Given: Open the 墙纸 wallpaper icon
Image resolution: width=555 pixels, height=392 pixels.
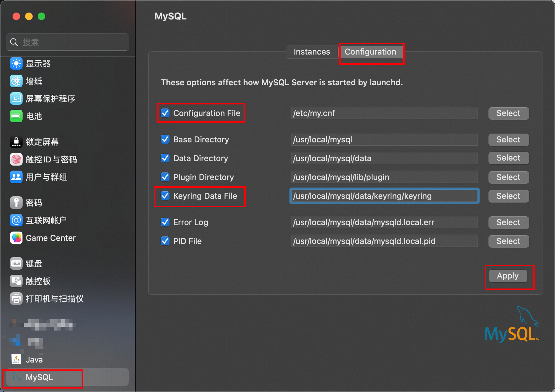Looking at the screenshot, I should tap(16, 81).
